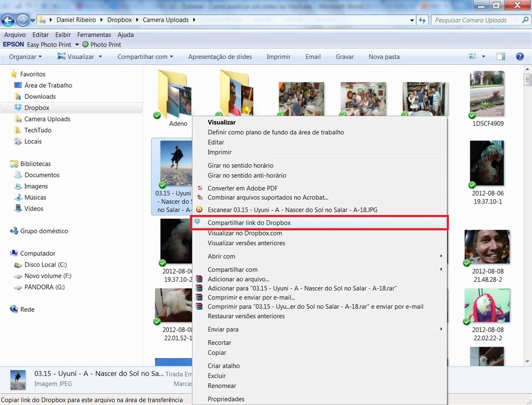The width and height of the screenshot is (532, 405).
Task: Choose Adicionar ao arquivo... WinRAR entry
Action: [238, 279]
